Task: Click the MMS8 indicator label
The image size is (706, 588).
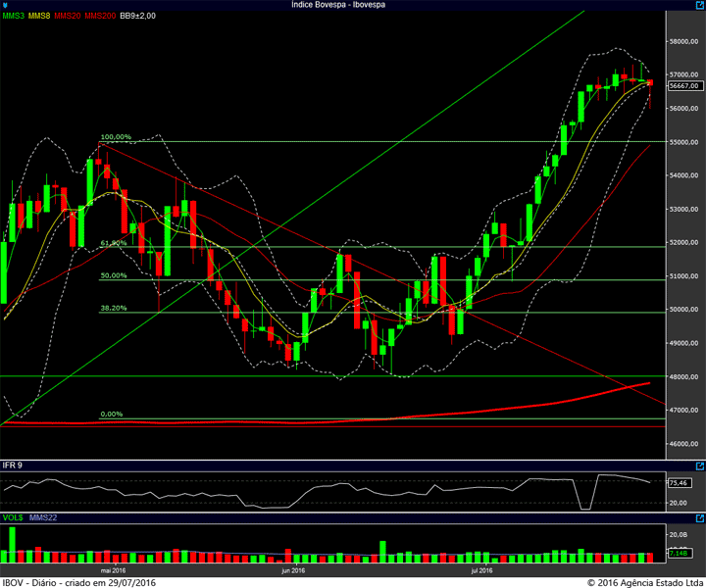Action: (x=39, y=16)
